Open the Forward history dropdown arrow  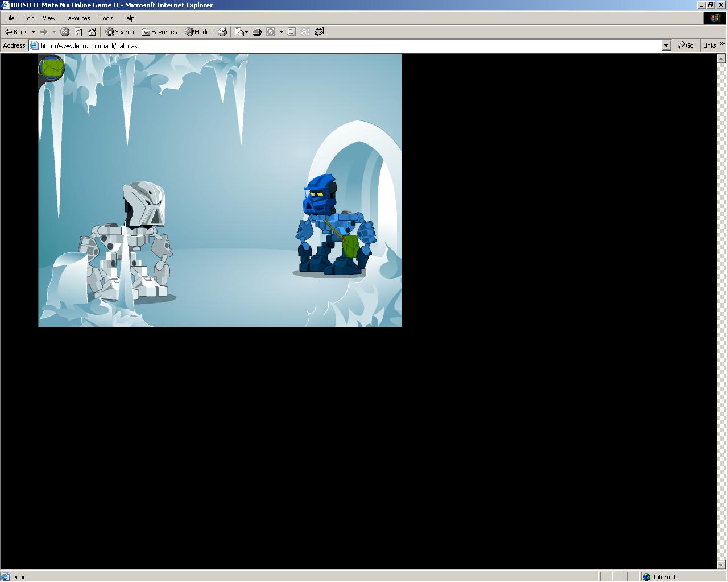54,32
